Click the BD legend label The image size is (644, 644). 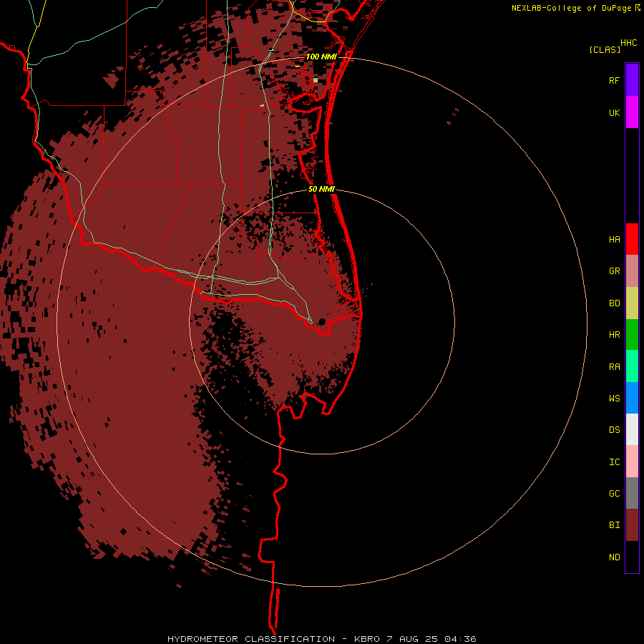pyautogui.click(x=614, y=303)
